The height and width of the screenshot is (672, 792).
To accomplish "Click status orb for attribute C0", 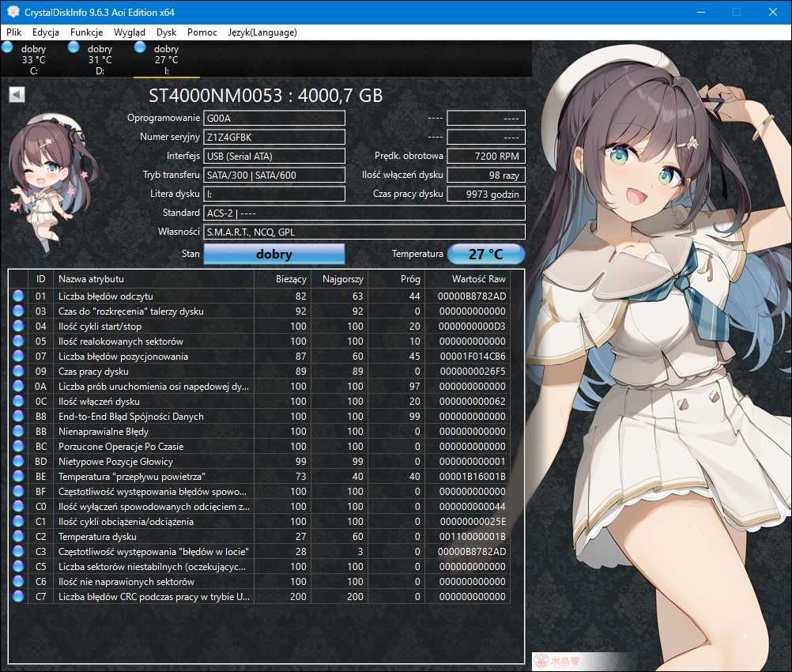I will (18, 506).
